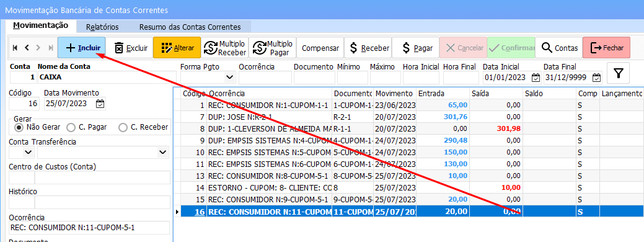Go to next record arrow
Screen dimensions: 644x242
click(x=38, y=48)
